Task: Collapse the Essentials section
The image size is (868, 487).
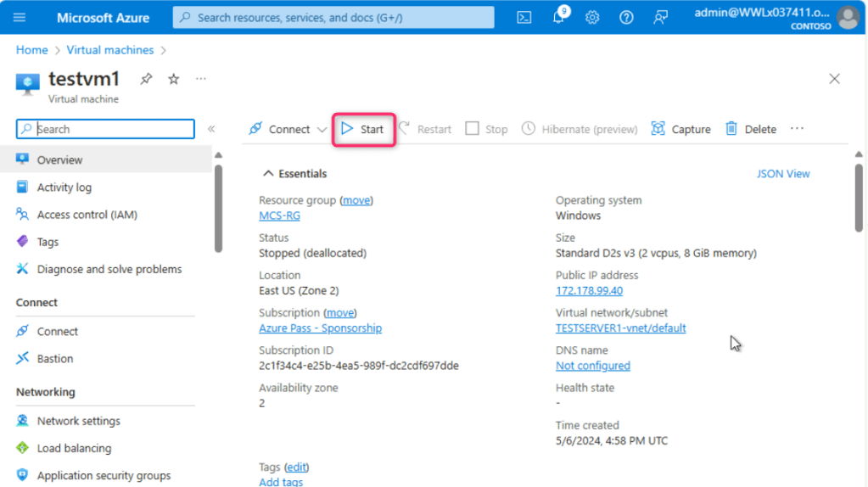Action: (269, 174)
